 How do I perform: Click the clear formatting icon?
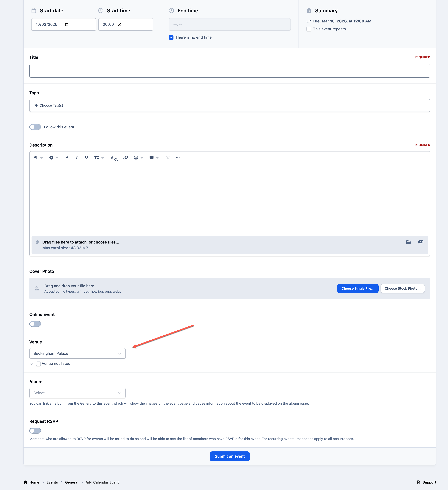(168, 158)
